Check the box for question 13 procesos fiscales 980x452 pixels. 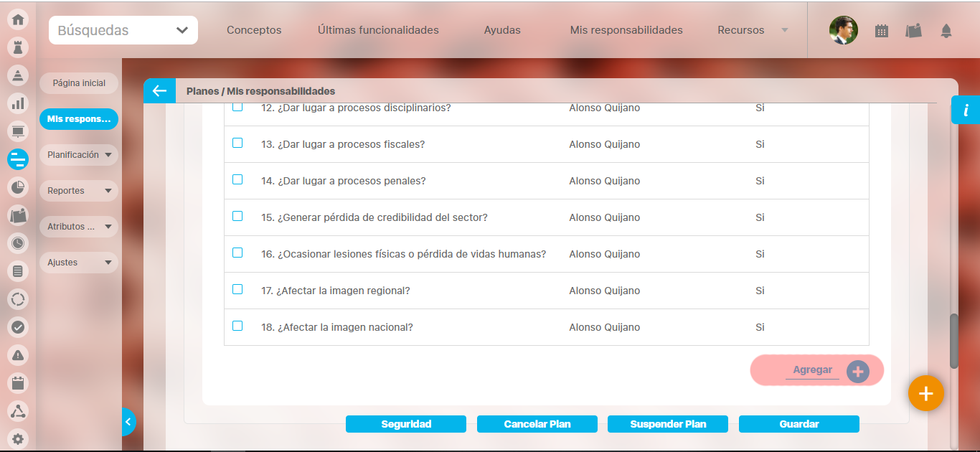pos(237,143)
